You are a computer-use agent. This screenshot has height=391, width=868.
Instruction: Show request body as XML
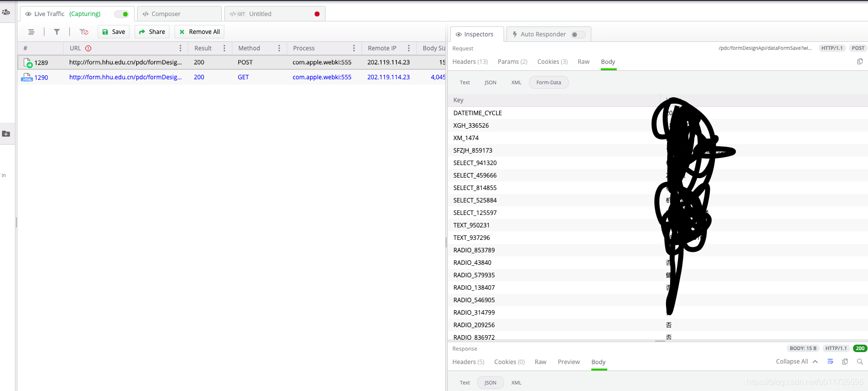[x=517, y=83]
